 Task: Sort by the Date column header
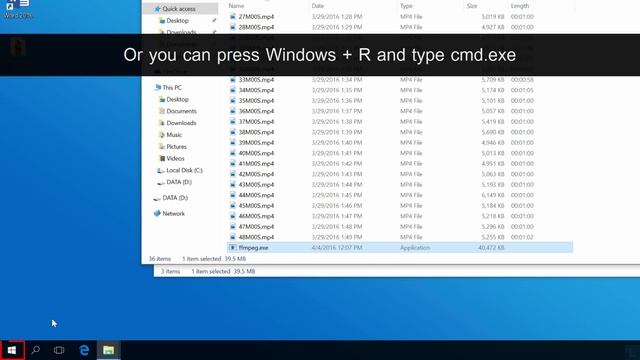[x=318, y=6]
